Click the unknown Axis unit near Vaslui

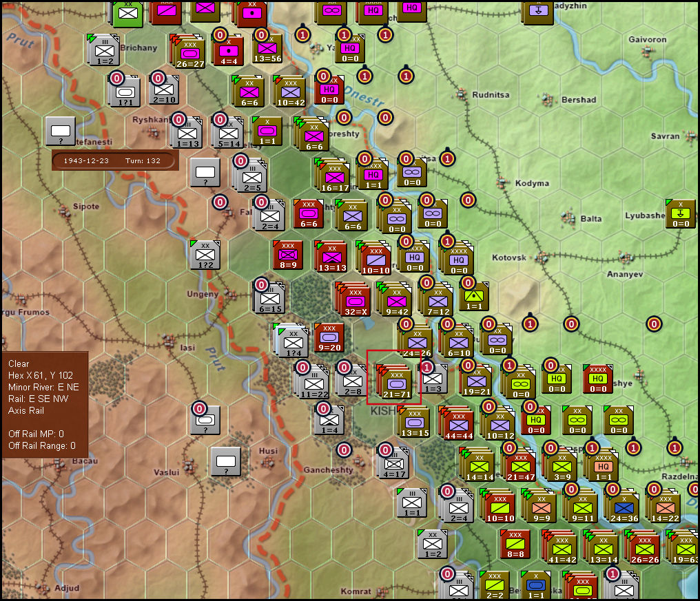tap(225, 462)
